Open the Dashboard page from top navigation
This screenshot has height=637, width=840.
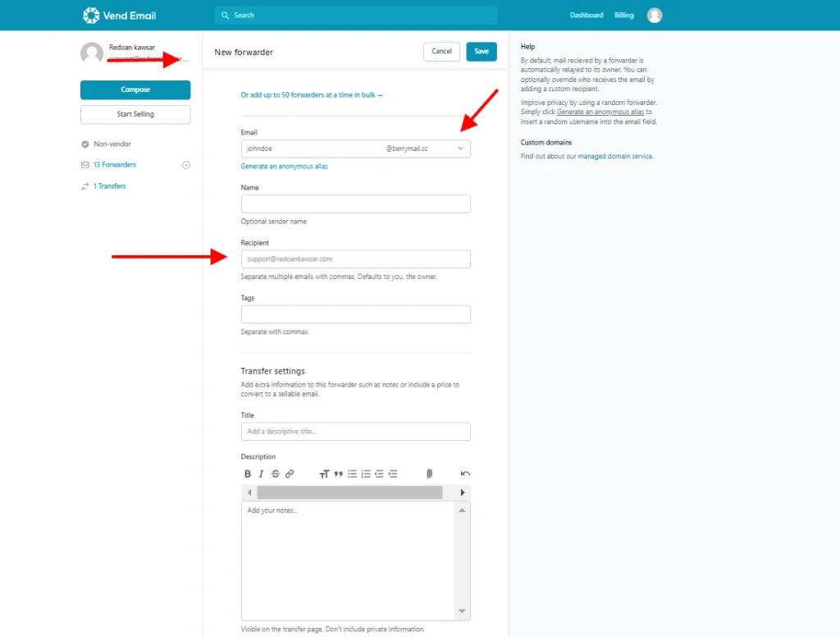(x=587, y=16)
